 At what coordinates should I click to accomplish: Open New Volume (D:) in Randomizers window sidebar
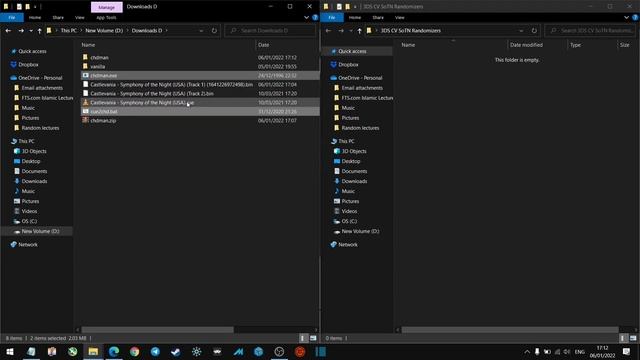[x=360, y=231]
